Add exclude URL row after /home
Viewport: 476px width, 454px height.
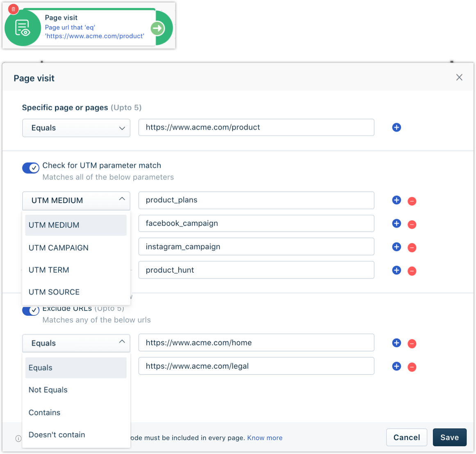point(396,343)
